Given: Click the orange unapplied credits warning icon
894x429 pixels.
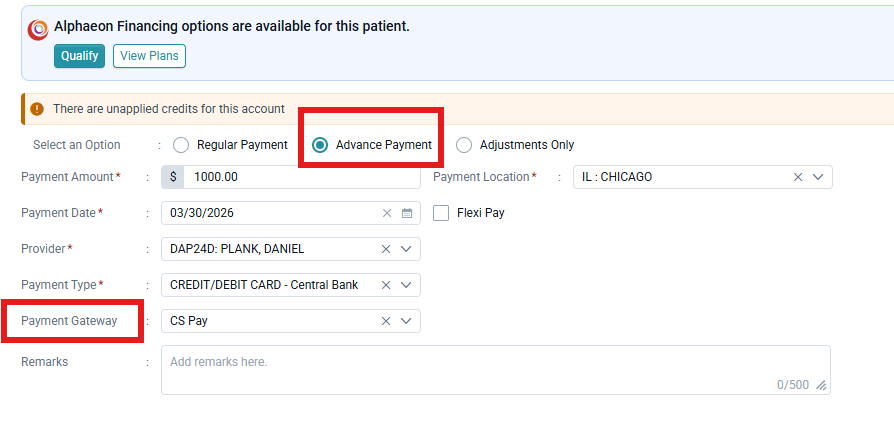Looking at the screenshot, I should 37,109.
